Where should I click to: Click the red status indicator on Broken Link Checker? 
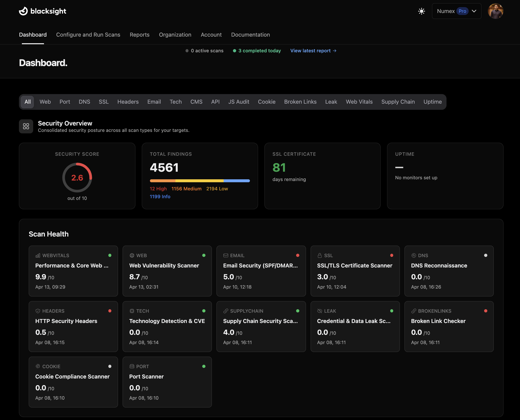[x=486, y=311]
